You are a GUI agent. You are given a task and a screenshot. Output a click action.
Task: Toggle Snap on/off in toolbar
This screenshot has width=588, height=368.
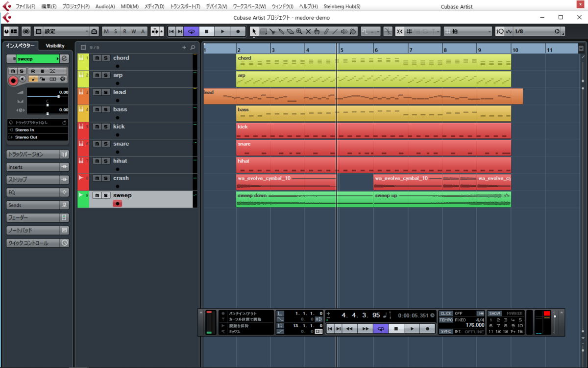pos(400,31)
